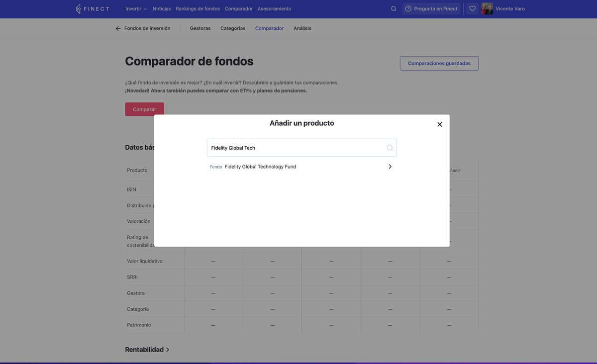Viewport: 597px width, 364px height.
Task: Click the search magnifier in top navigation
Action: click(394, 8)
